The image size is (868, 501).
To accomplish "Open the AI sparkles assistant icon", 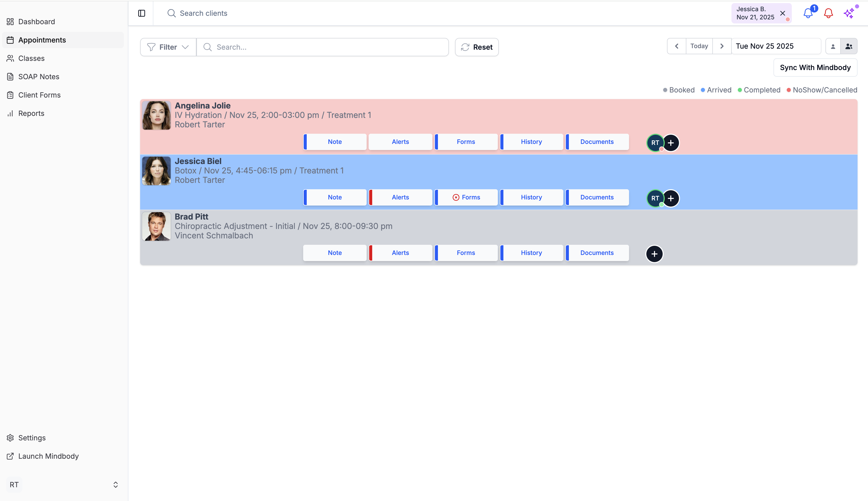I will coord(849,13).
